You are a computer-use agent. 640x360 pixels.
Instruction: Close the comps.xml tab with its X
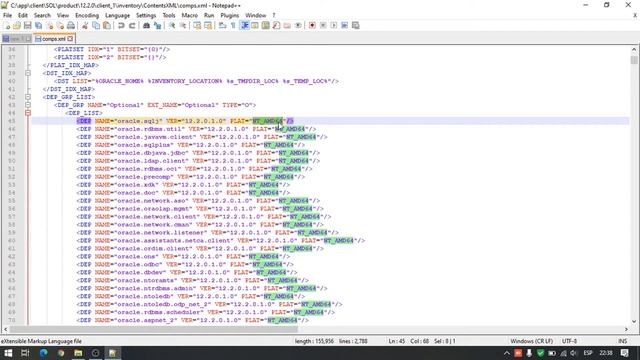(x=70, y=39)
